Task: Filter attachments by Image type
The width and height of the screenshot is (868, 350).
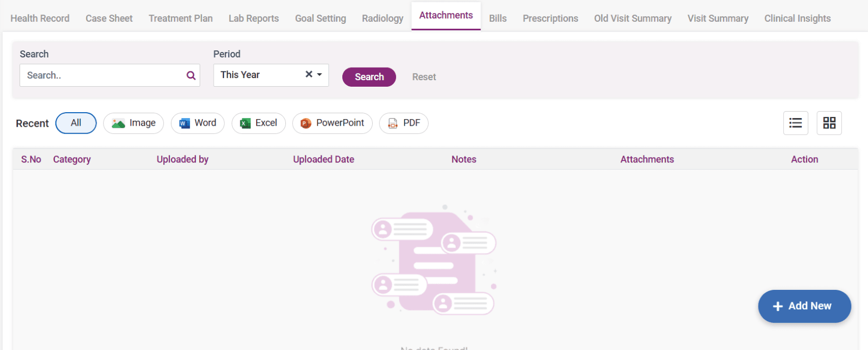Action: pos(133,124)
